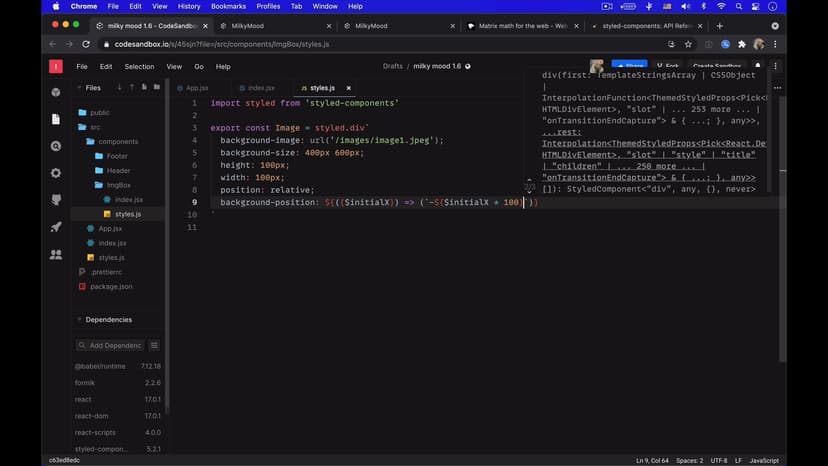Switch to the App.jsx editor tab
The width and height of the screenshot is (828, 466).
coord(196,88)
